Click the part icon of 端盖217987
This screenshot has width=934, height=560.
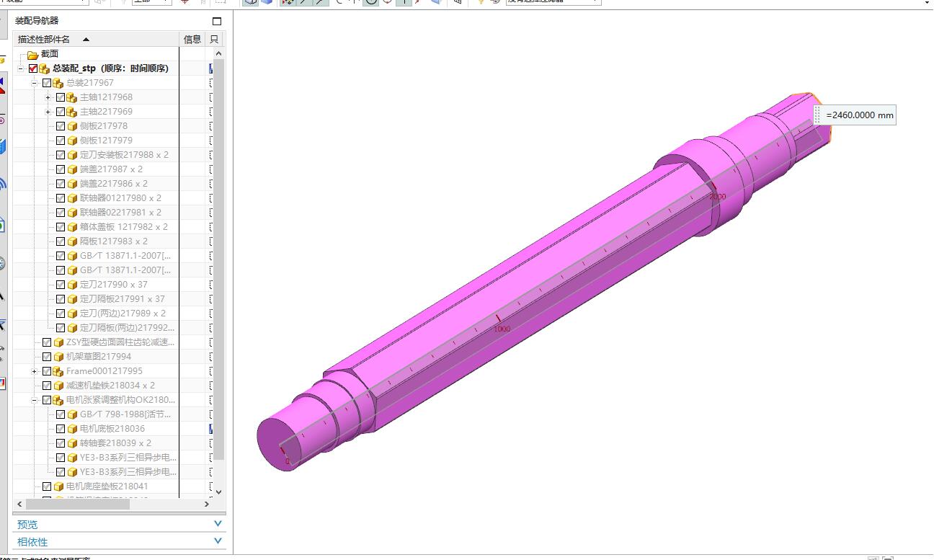tap(72, 169)
